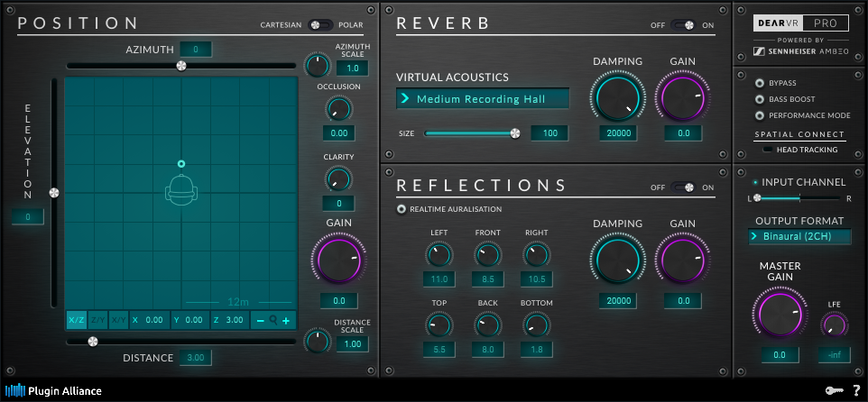Click the zoom out minus icon
Image resolution: width=868 pixels, height=402 pixels.
pos(260,320)
